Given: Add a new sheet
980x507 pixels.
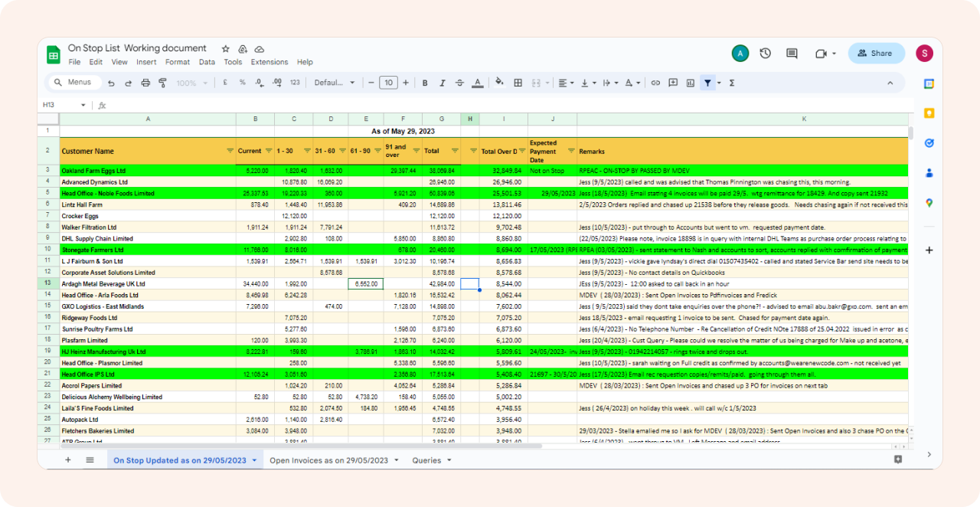Looking at the screenshot, I should 67,460.
